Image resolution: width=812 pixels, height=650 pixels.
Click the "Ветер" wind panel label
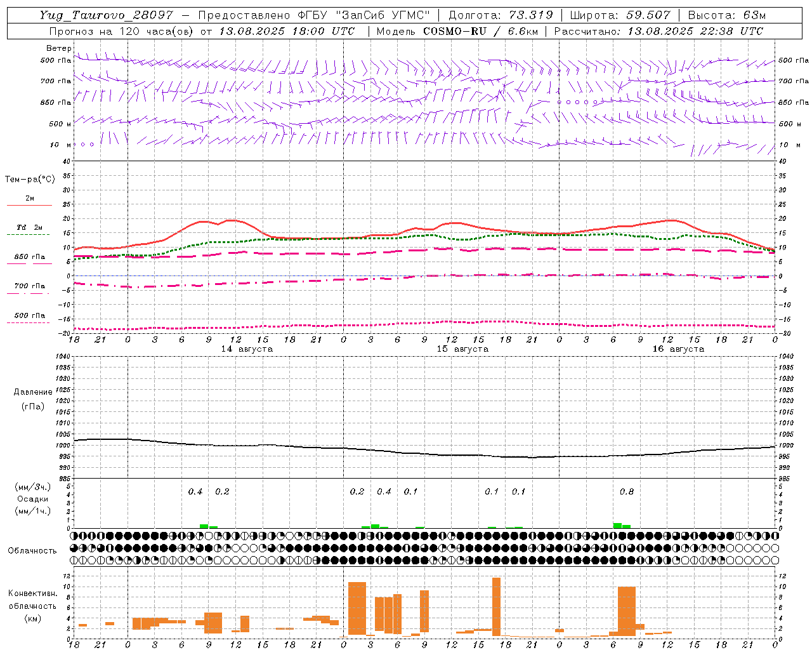pyautogui.click(x=59, y=48)
